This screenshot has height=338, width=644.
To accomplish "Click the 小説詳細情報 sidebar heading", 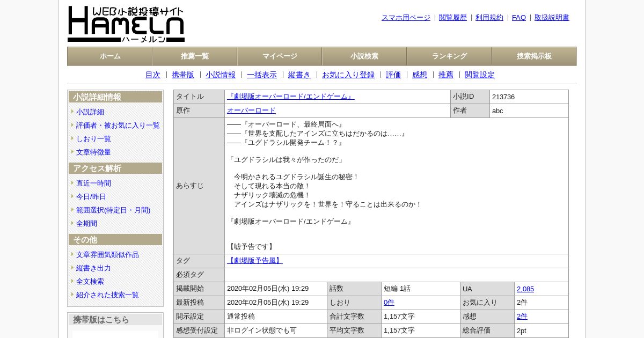I will 115,97.
